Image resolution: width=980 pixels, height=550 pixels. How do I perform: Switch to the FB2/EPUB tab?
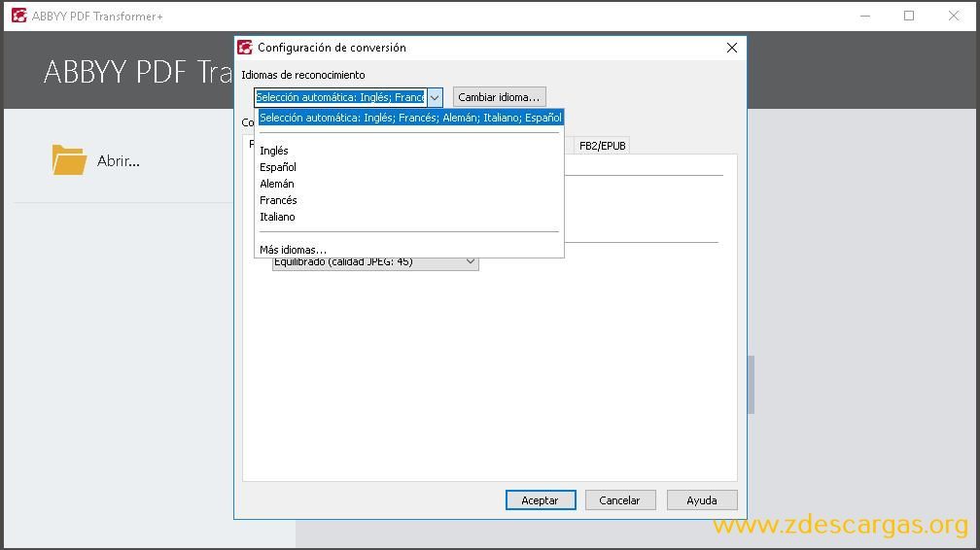coord(602,146)
